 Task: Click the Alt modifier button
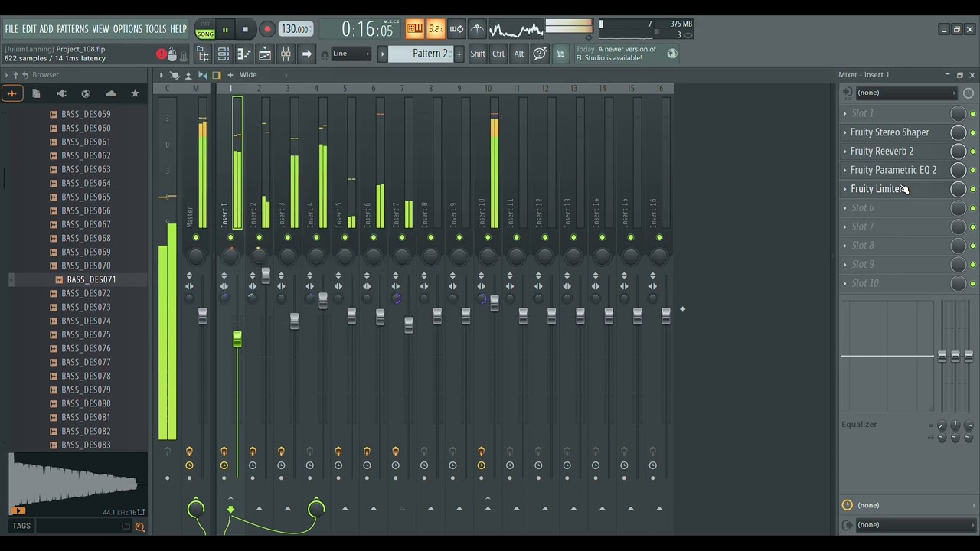[519, 54]
